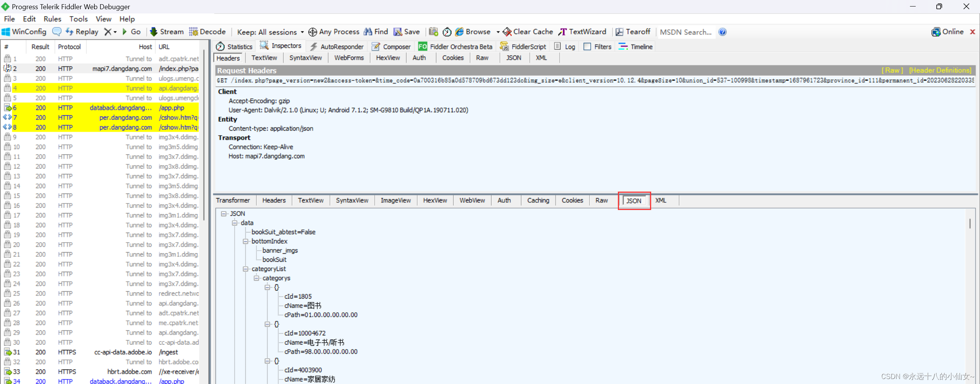
Task: Open the View menu
Action: tap(103, 19)
